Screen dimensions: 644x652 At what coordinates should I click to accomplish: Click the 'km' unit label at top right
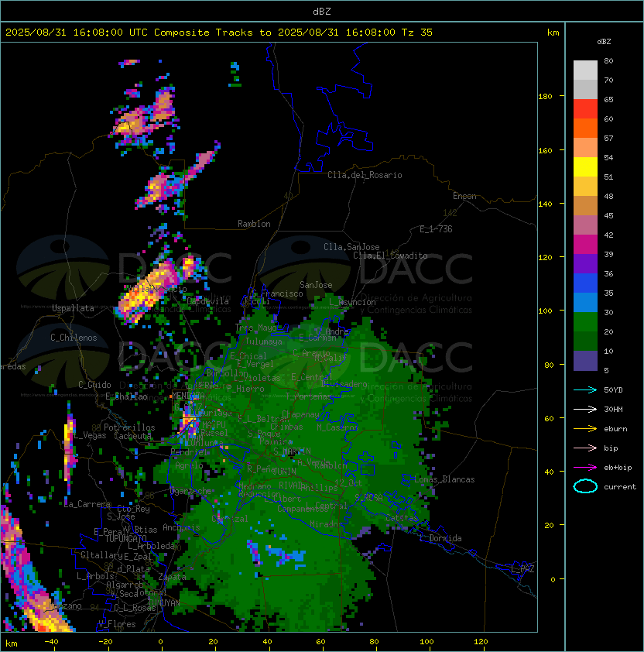553,33
